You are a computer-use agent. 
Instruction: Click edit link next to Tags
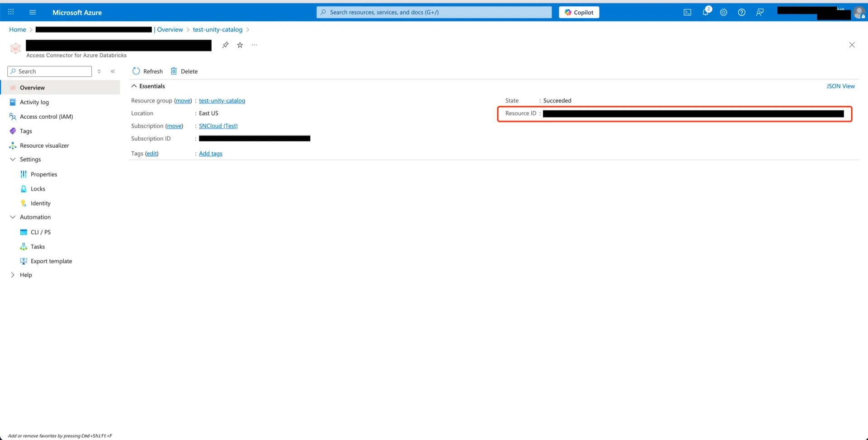click(151, 154)
